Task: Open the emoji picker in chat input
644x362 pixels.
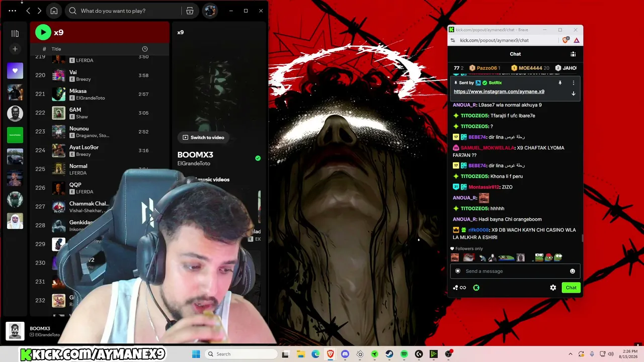Action: coord(572,271)
